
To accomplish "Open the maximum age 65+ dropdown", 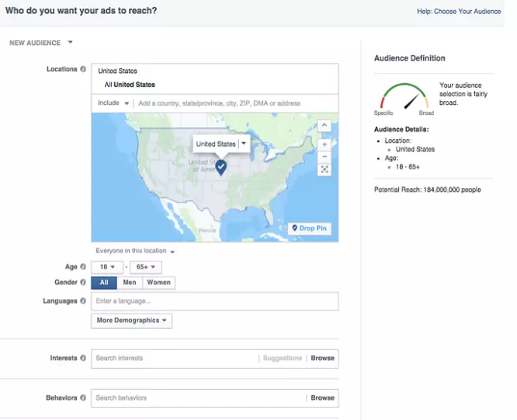I will pyautogui.click(x=145, y=267).
